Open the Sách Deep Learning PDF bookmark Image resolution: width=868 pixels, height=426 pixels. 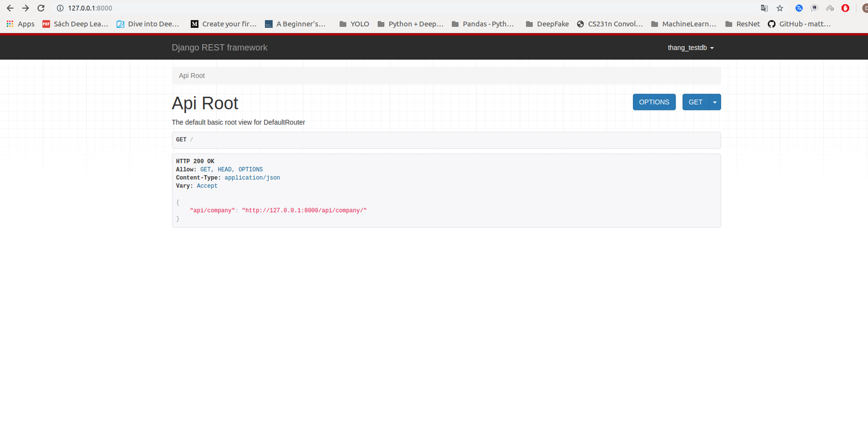[x=75, y=24]
